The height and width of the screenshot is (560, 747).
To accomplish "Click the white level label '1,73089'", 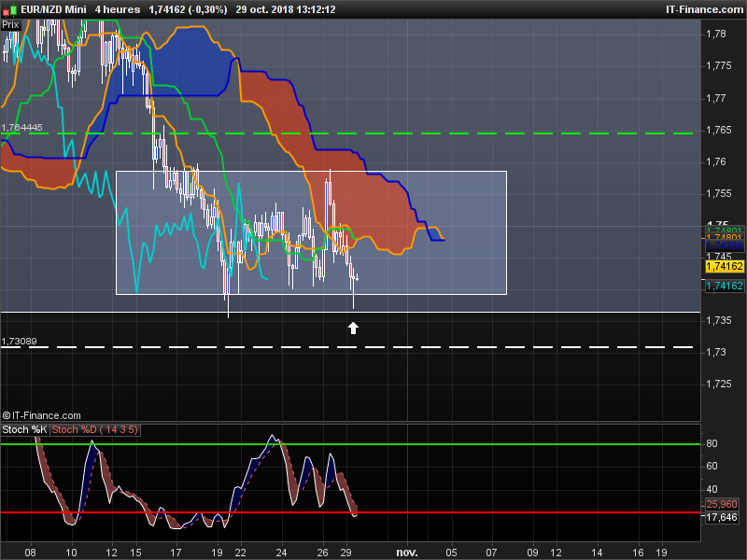I will [19, 342].
